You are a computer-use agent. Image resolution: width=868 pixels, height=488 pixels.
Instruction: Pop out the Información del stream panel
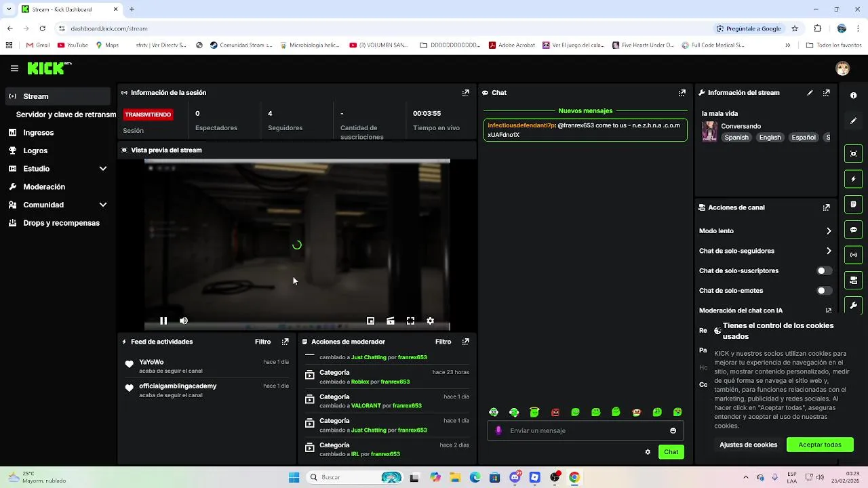pyautogui.click(x=827, y=93)
